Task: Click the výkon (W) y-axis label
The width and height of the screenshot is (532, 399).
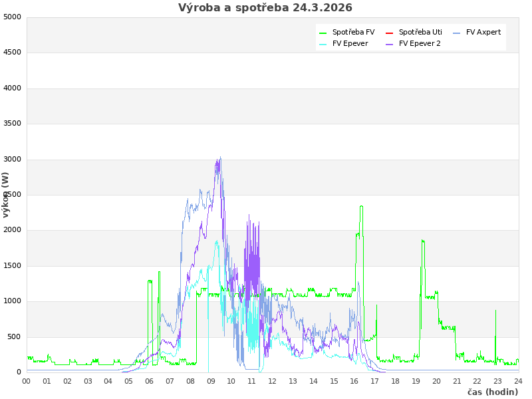Action: (x=6, y=194)
